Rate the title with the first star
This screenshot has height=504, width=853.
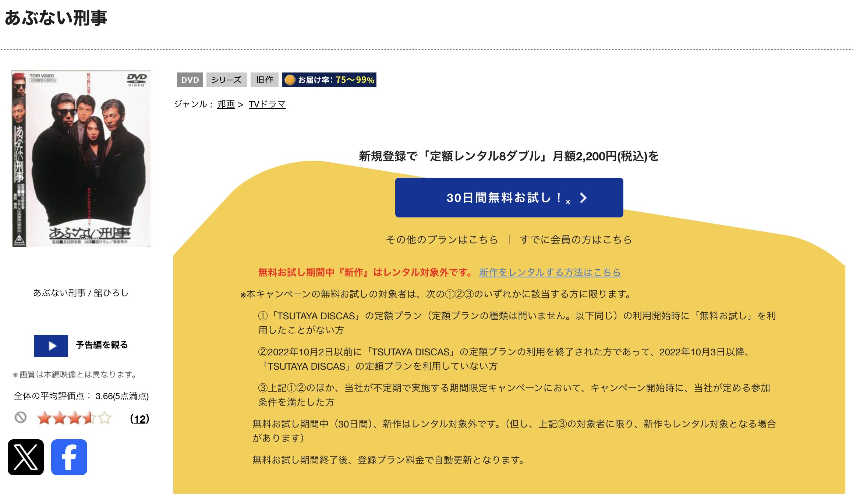point(44,418)
